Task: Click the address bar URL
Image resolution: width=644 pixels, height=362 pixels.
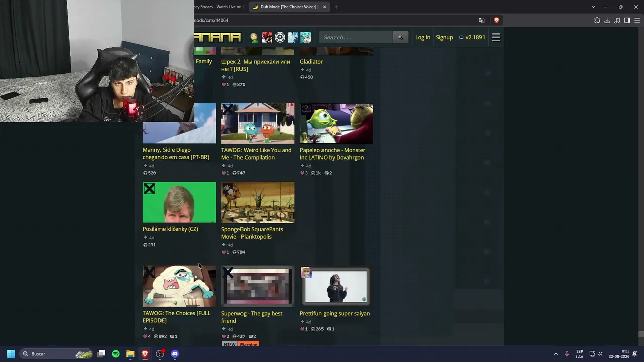Action: point(211,20)
